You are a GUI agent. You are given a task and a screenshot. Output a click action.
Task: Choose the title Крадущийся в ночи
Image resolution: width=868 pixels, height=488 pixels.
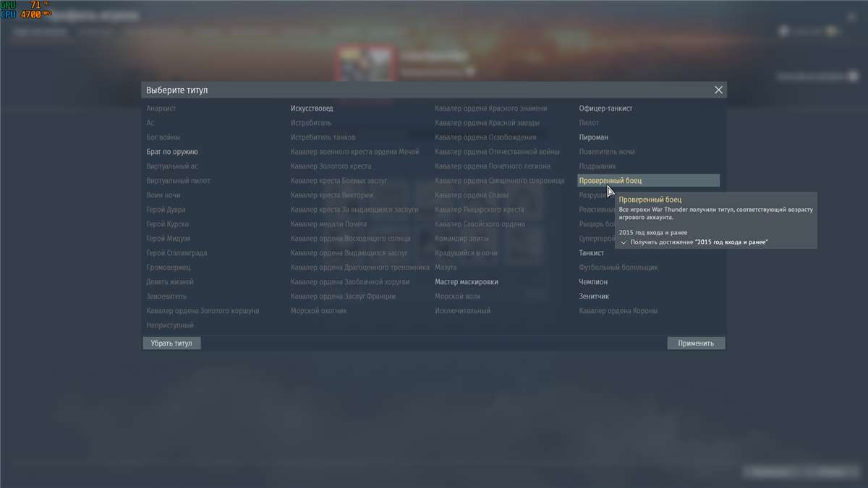pyautogui.click(x=467, y=253)
